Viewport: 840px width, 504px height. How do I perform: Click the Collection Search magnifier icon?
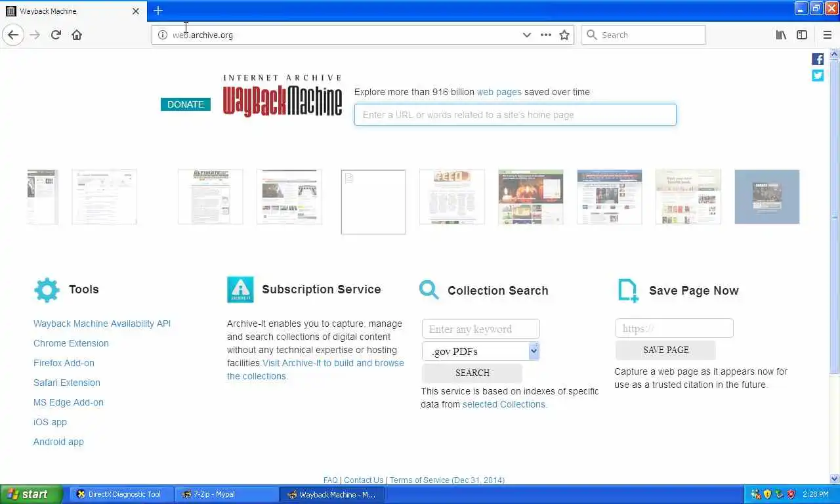pyautogui.click(x=429, y=289)
